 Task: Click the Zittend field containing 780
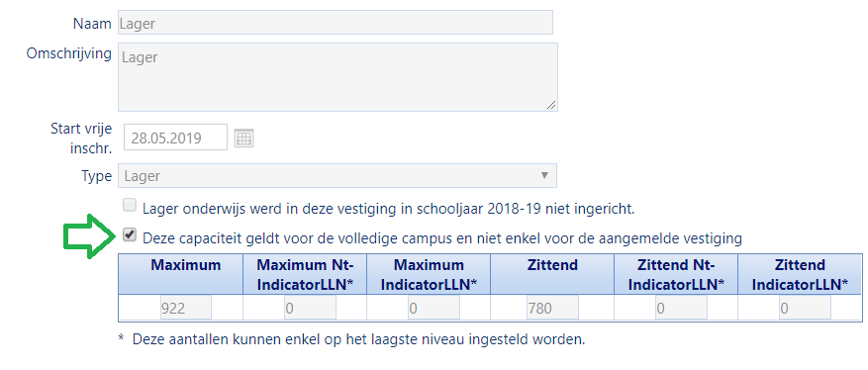[552, 308]
